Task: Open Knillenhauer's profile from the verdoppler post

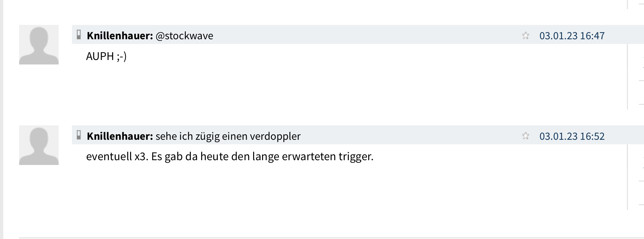Action: click(120, 136)
